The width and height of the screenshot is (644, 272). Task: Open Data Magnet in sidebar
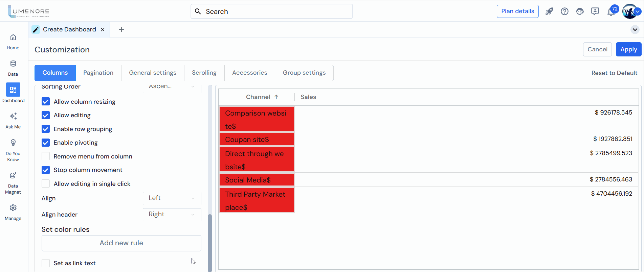click(x=13, y=176)
